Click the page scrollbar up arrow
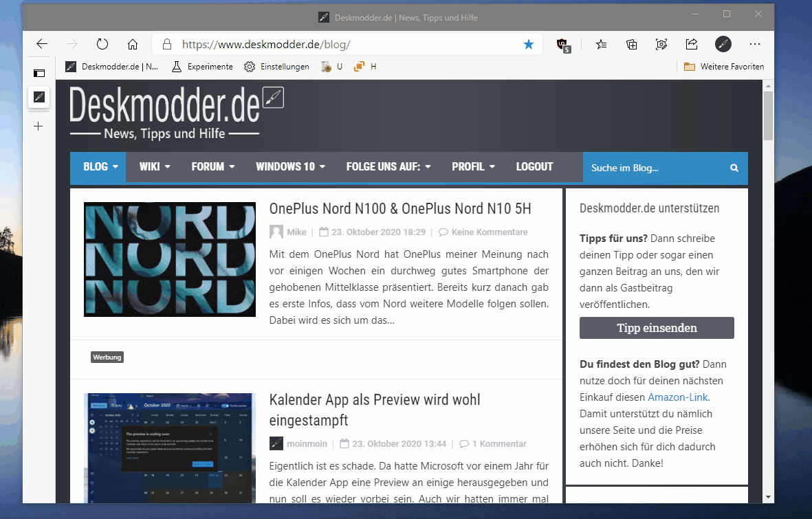Viewport: 812px width, 519px height. click(x=769, y=85)
